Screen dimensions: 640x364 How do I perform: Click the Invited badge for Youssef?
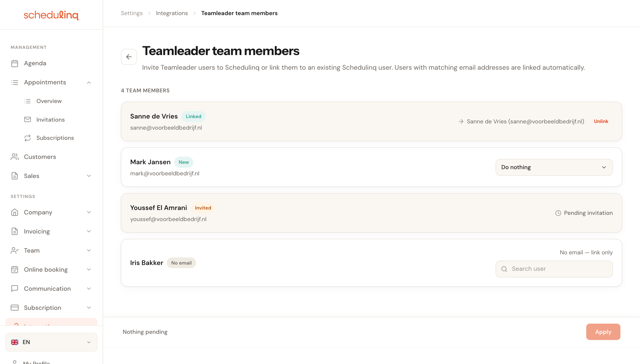click(x=203, y=208)
